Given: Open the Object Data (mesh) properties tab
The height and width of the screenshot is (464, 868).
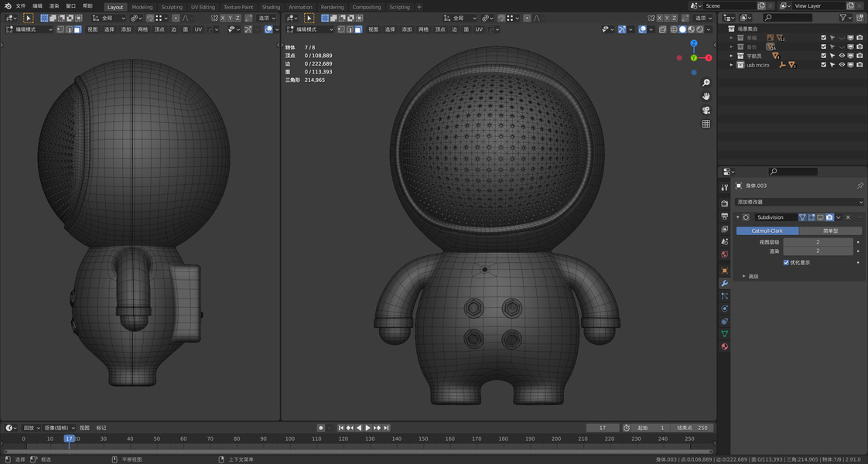Looking at the screenshot, I should (x=725, y=334).
